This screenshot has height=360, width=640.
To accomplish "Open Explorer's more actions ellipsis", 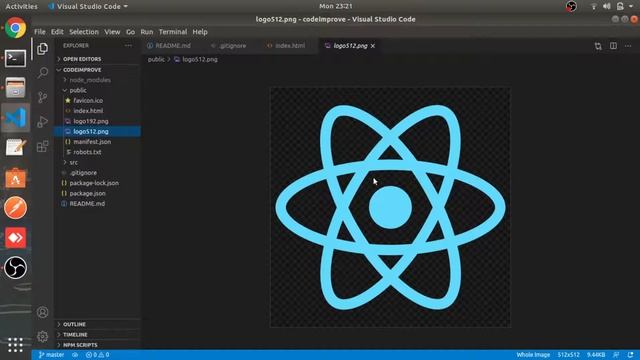I will pyautogui.click(x=129, y=46).
